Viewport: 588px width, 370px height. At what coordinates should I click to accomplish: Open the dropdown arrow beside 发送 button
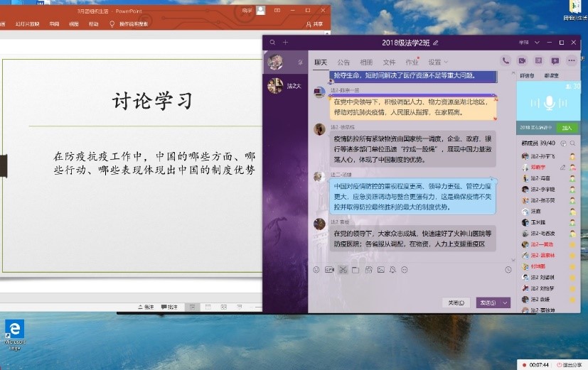(506, 303)
